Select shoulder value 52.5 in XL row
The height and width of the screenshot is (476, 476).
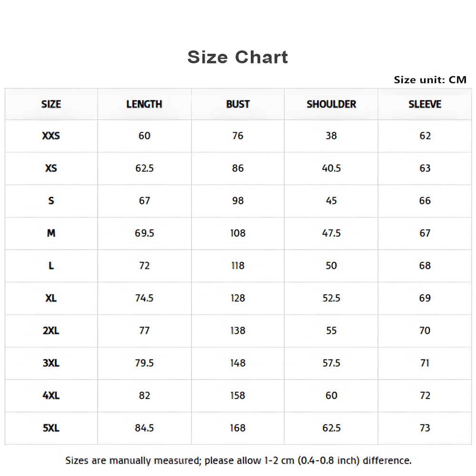(x=331, y=298)
